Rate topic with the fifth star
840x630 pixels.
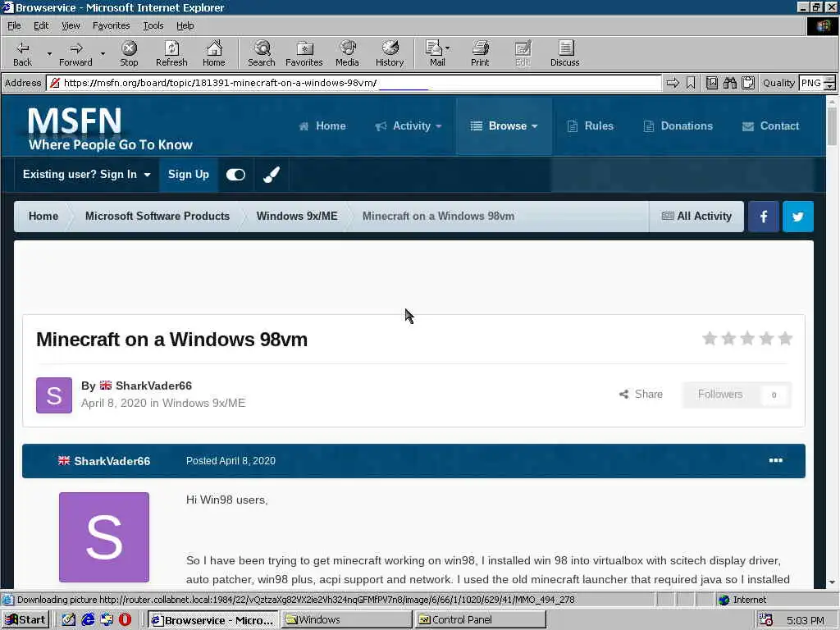pos(785,339)
